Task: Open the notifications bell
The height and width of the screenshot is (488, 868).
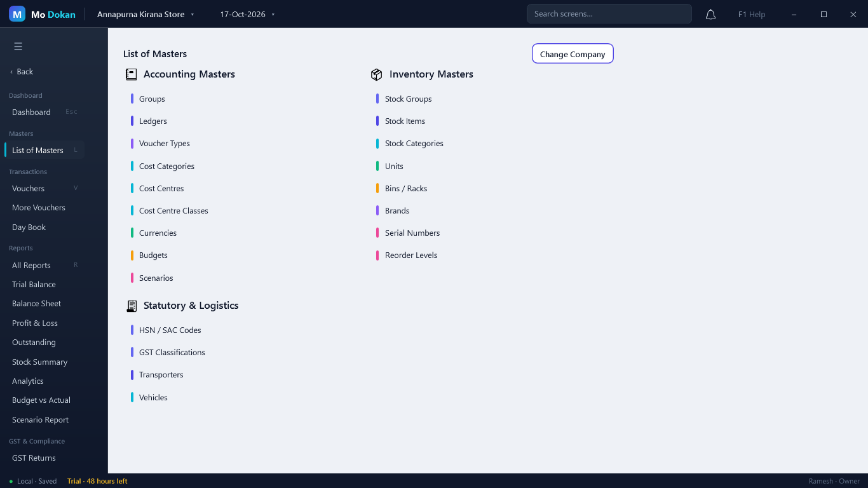Action: 710,14
